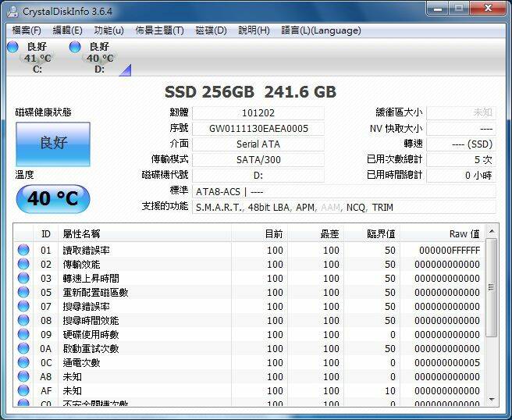
Task: Click status orb for A8 未知 row
Action: point(23,376)
